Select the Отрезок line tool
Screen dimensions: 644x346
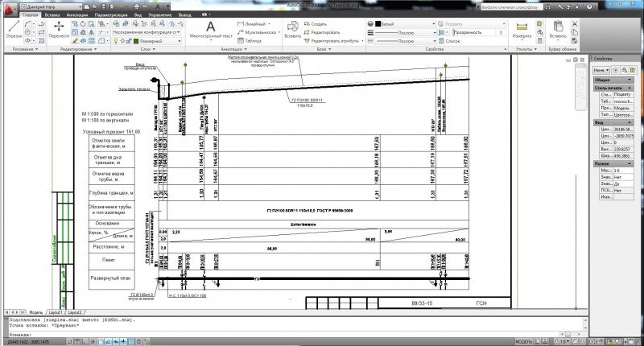(x=14, y=29)
